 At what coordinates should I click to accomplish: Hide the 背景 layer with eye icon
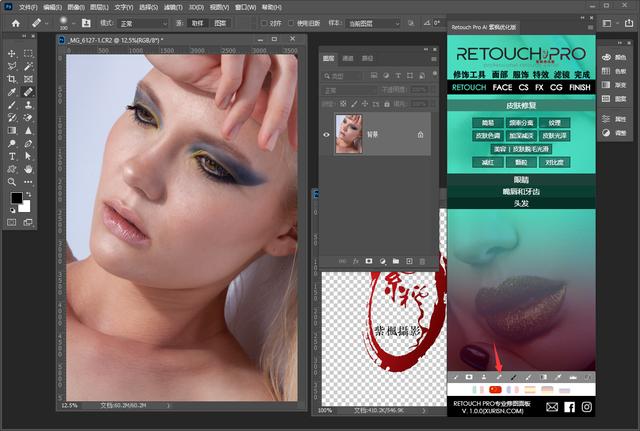[x=326, y=135]
